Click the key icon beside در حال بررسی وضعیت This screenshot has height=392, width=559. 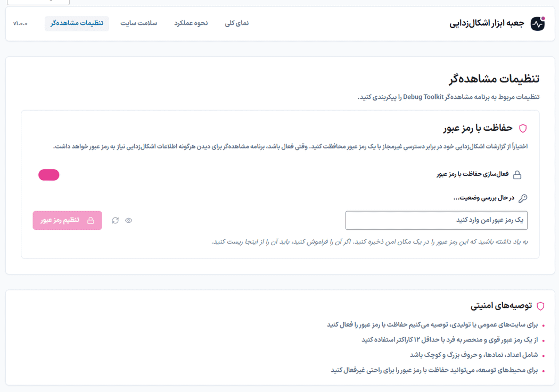pos(523,198)
